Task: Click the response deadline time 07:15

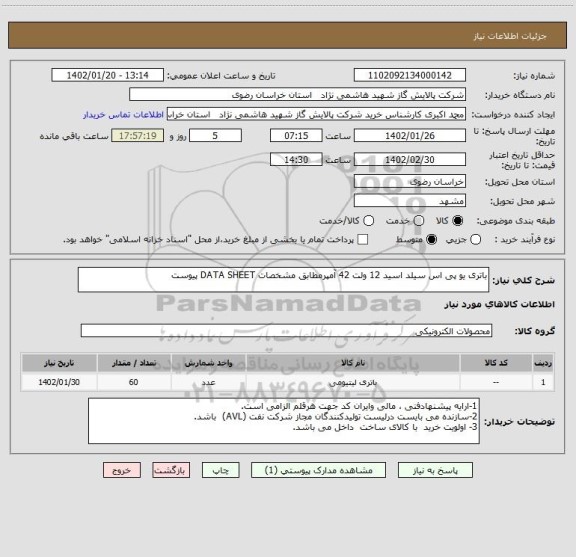Action: pyautogui.click(x=296, y=136)
